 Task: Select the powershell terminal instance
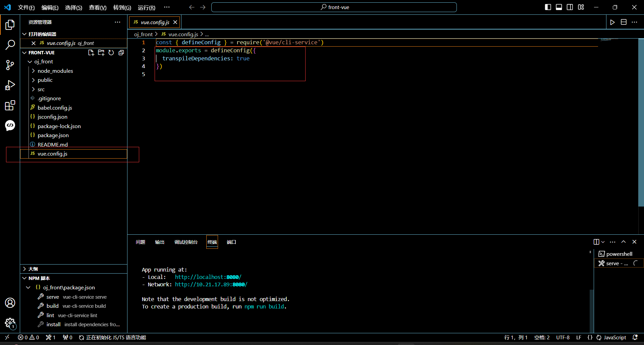click(x=619, y=254)
